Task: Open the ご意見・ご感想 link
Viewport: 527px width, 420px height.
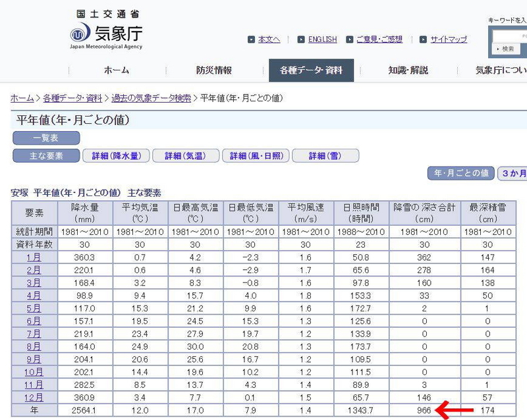Action: pos(379,39)
